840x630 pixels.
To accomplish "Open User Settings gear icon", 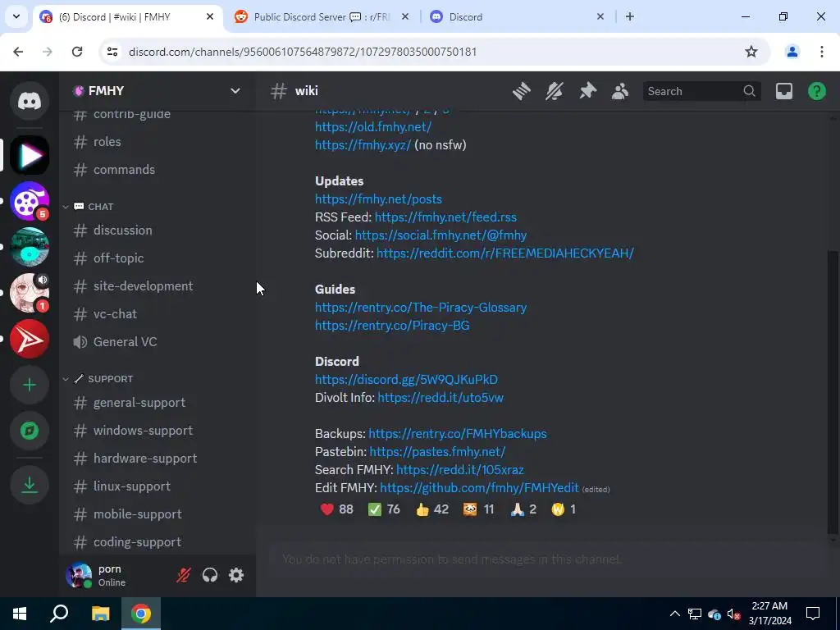I will click(x=236, y=575).
